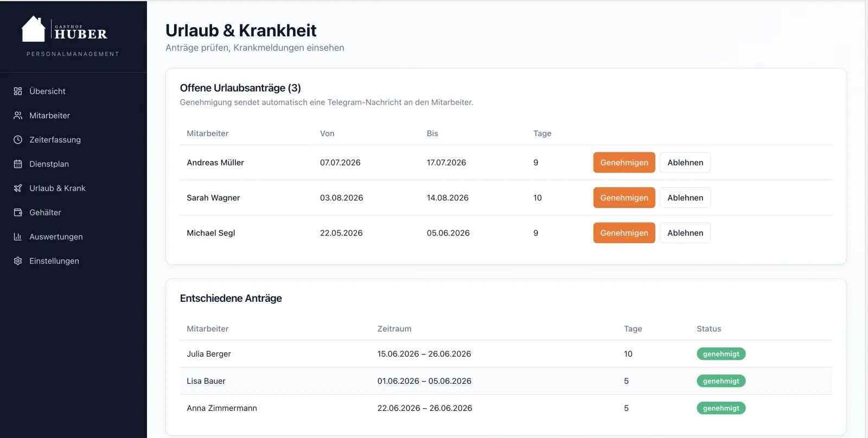Click the genehmigt badge for Julia Berger
The image size is (868, 438).
tap(721, 354)
